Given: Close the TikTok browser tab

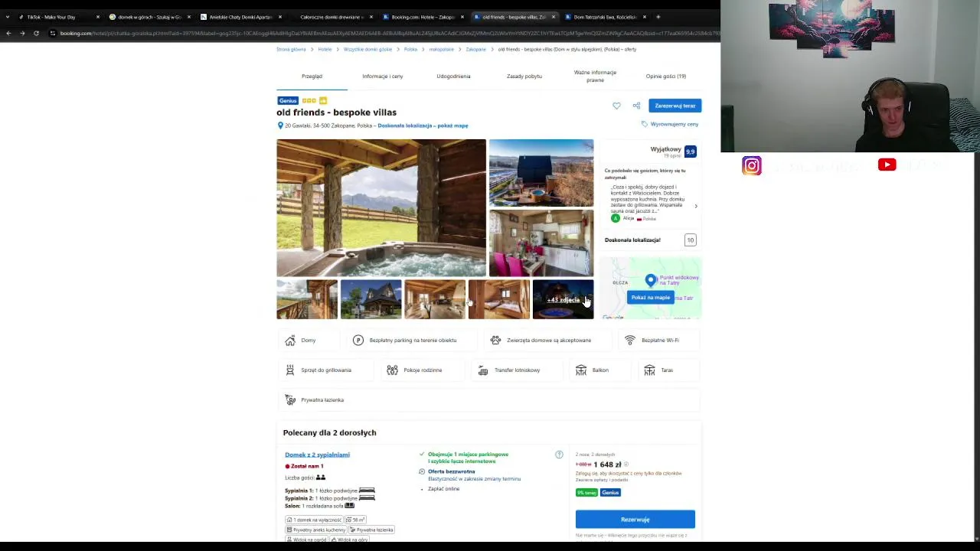Looking at the screenshot, I should pos(98,17).
